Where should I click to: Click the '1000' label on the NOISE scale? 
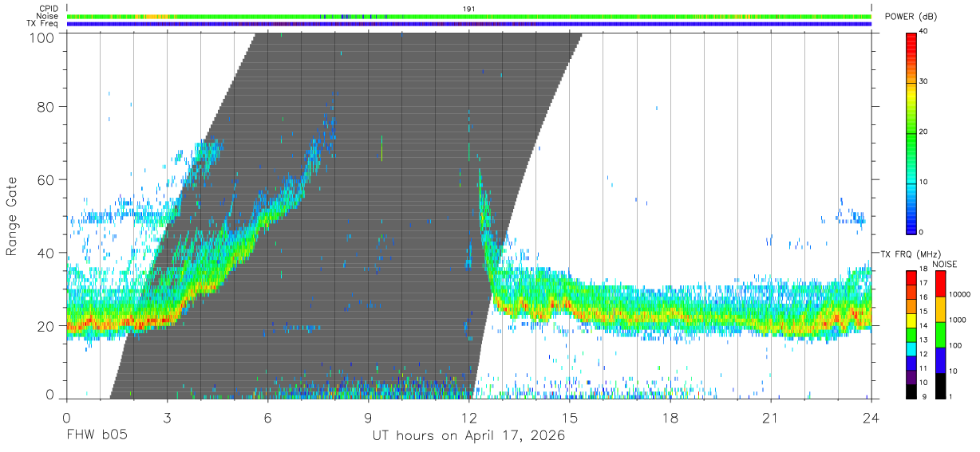pos(958,320)
